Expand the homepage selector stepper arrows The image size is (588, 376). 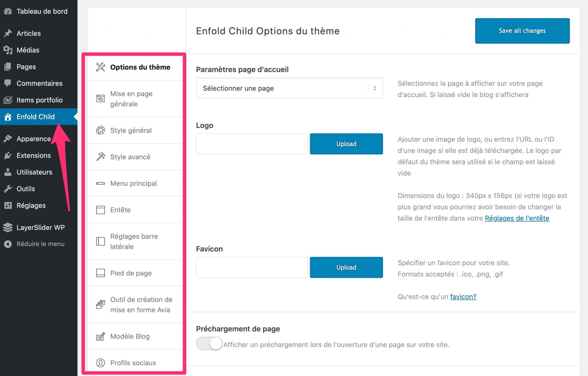point(375,88)
